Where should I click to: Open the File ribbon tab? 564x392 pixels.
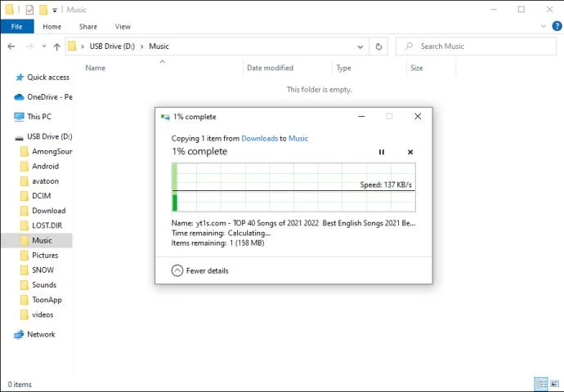[x=17, y=27]
